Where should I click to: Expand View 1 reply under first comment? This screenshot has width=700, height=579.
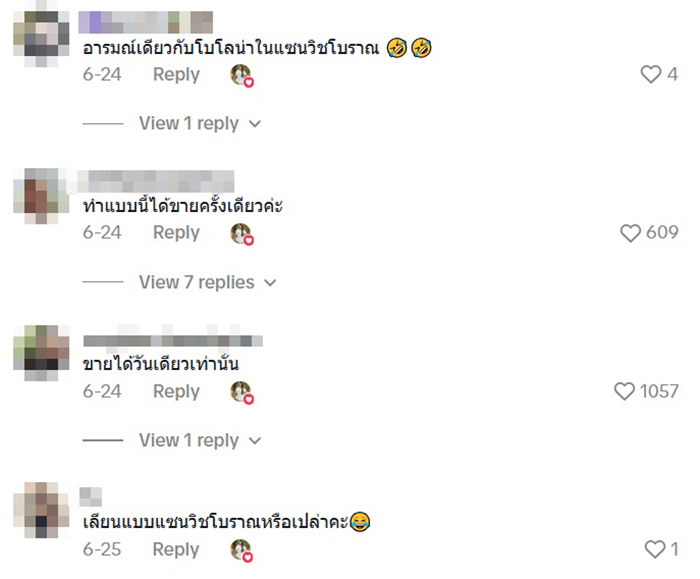200,123
